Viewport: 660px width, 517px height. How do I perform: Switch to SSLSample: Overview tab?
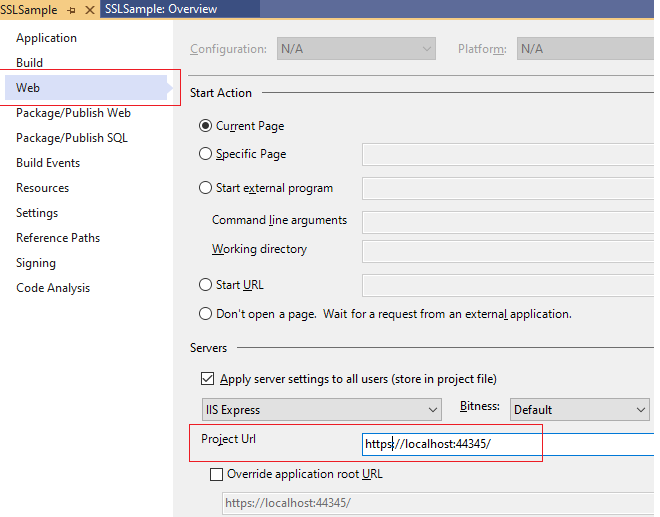click(x=161, y=9)
